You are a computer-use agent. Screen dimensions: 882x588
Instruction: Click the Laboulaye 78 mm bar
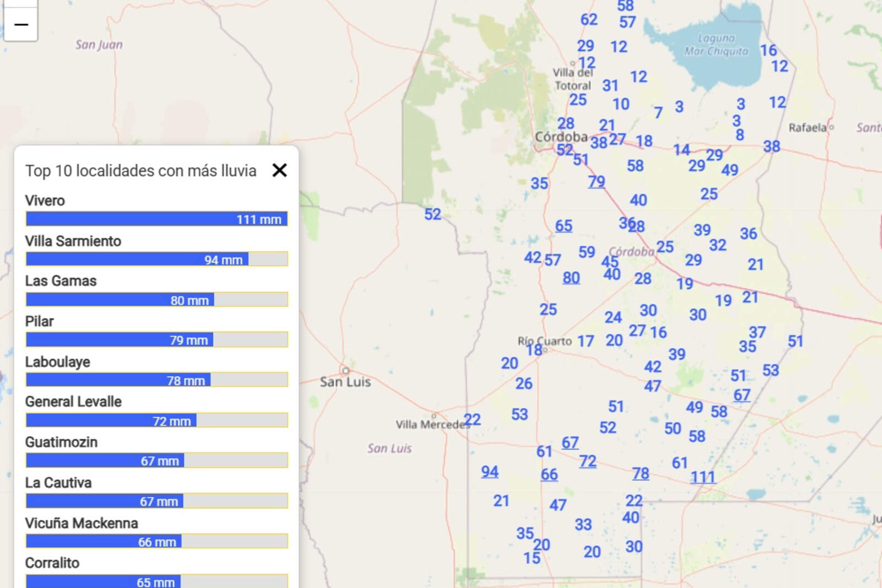point(157,380)
